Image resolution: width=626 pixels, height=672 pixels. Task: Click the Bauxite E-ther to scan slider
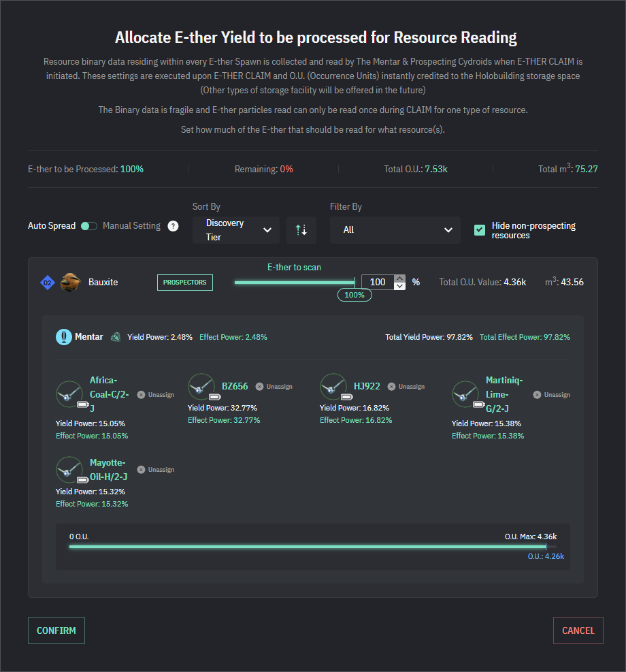tap(294, 282)
